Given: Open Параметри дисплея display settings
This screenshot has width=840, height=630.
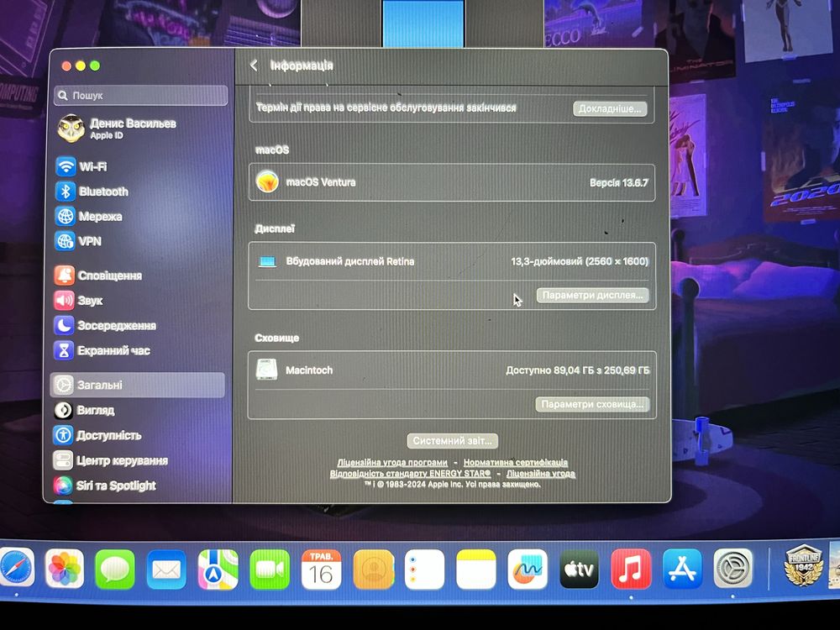Looking at the screenshot, I should coord(592,295).
